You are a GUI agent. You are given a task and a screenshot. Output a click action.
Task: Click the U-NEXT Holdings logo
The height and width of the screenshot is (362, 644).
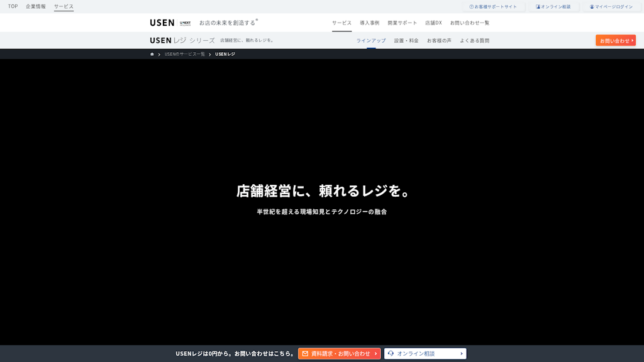tap(186, 23)
